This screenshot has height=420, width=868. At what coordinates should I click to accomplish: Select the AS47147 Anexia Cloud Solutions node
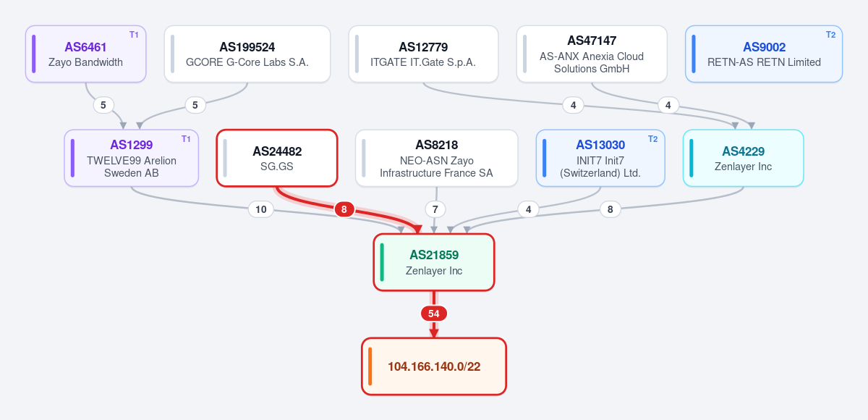coord(592,54)
